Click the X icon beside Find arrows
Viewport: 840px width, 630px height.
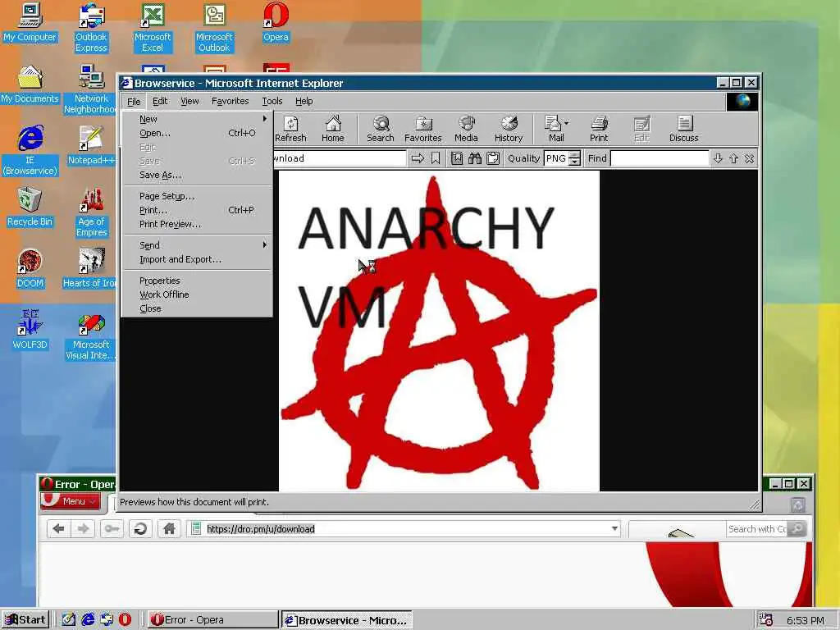[749, 158]
